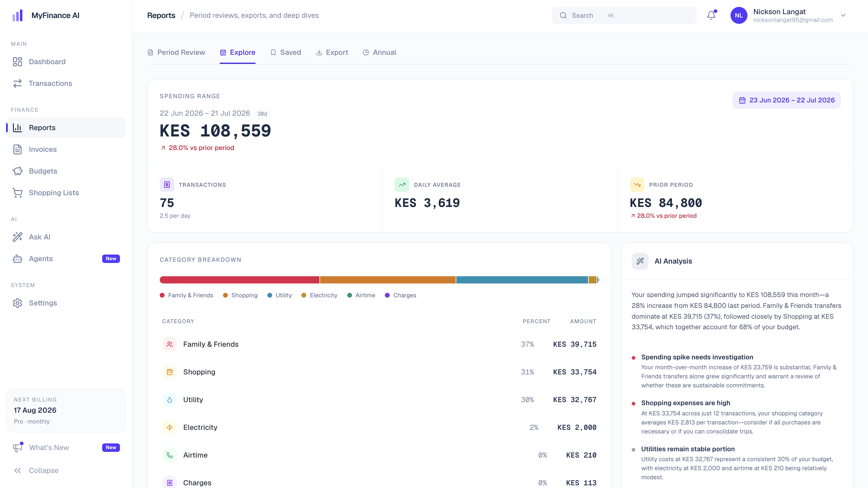Click the Airtime phone icon
The image size is (868, 488).
(169, 455)
